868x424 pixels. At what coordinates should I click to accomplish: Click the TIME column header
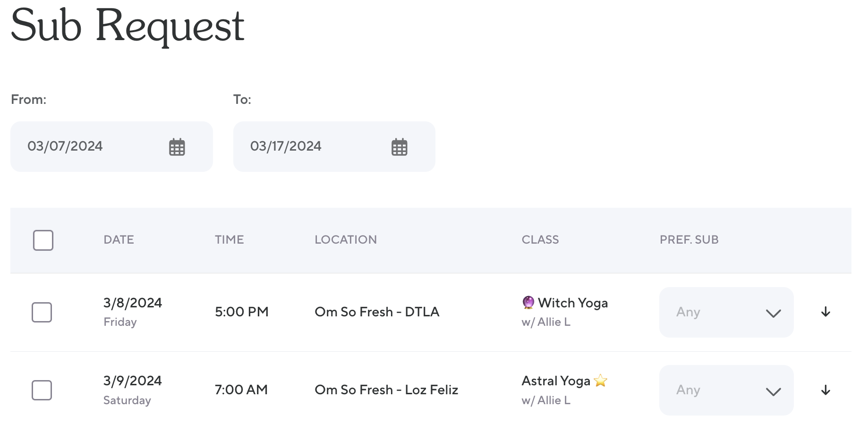(x=229, y=240)
